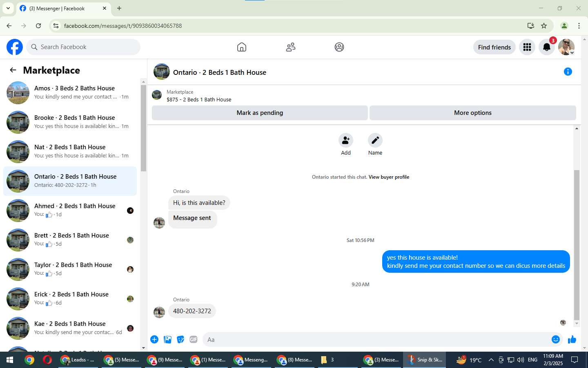Select the Ontario 2 Beds 1 Bath House chat
This screenshot has width=588, height=368.
click(70, 181)
